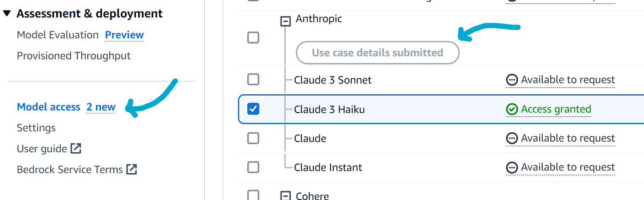Open Model Evaluation in the sidebar

click(57, 35)
